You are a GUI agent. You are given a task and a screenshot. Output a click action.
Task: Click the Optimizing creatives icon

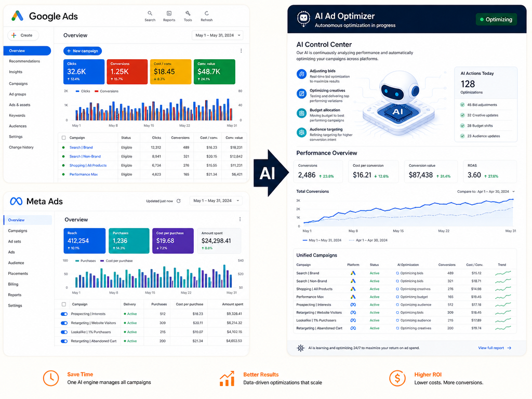pos(301,94)
